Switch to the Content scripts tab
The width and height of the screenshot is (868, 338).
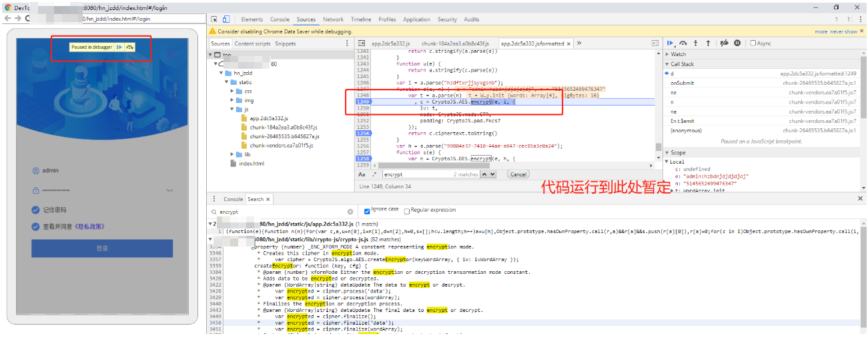[x=253, y=43]
